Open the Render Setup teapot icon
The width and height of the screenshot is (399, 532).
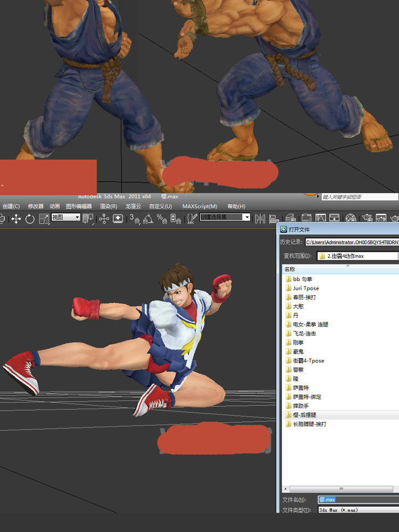367,218
